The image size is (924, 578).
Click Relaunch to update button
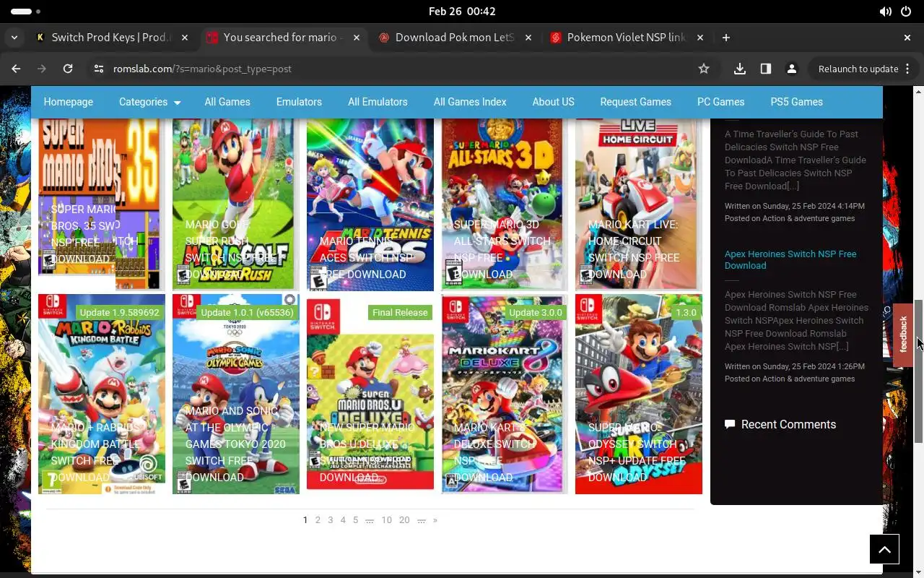pyautogui.click(x=858, y=69)
